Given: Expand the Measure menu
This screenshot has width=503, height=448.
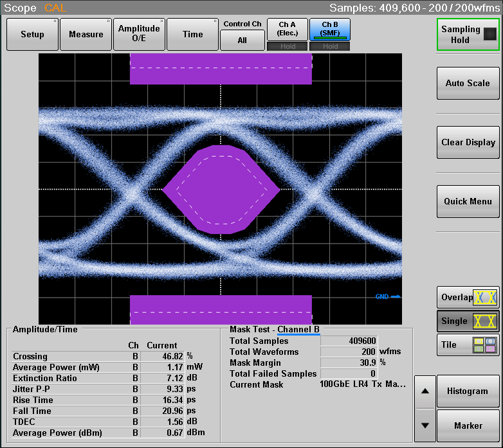Looking at the screenshot, I should coord(86,35).
